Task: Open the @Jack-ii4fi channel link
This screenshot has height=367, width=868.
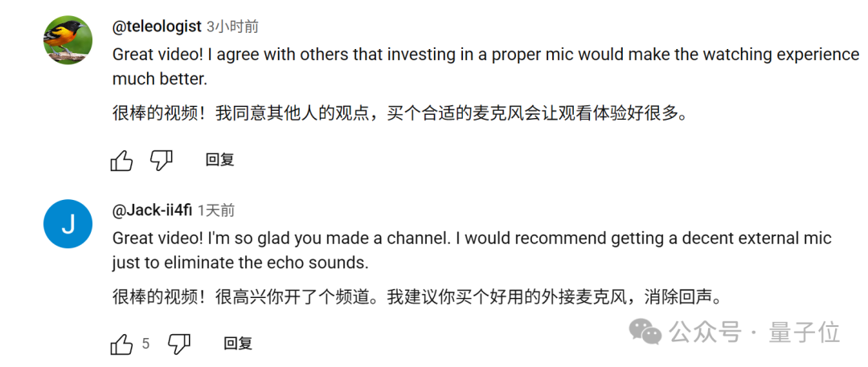Action: click(x=152, y=210)
